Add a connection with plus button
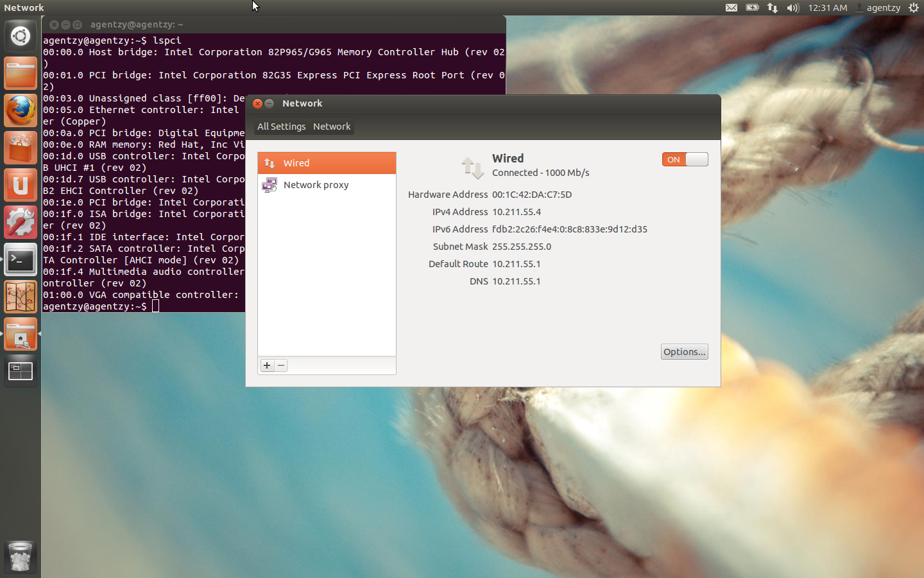924x578 pixels. 267,365
